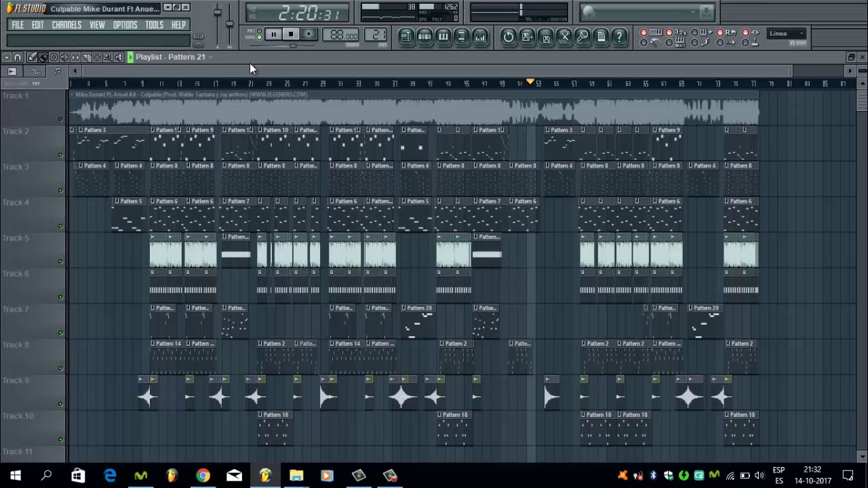Viewport: 868px width, 488px height.
Task: Open the FILE menu
Action: [18, 25]
